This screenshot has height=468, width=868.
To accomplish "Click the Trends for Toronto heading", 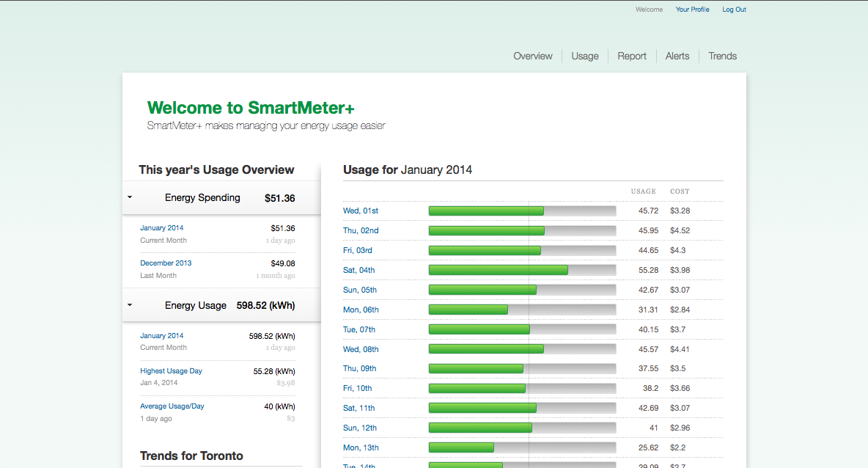I will pos(191,456).
